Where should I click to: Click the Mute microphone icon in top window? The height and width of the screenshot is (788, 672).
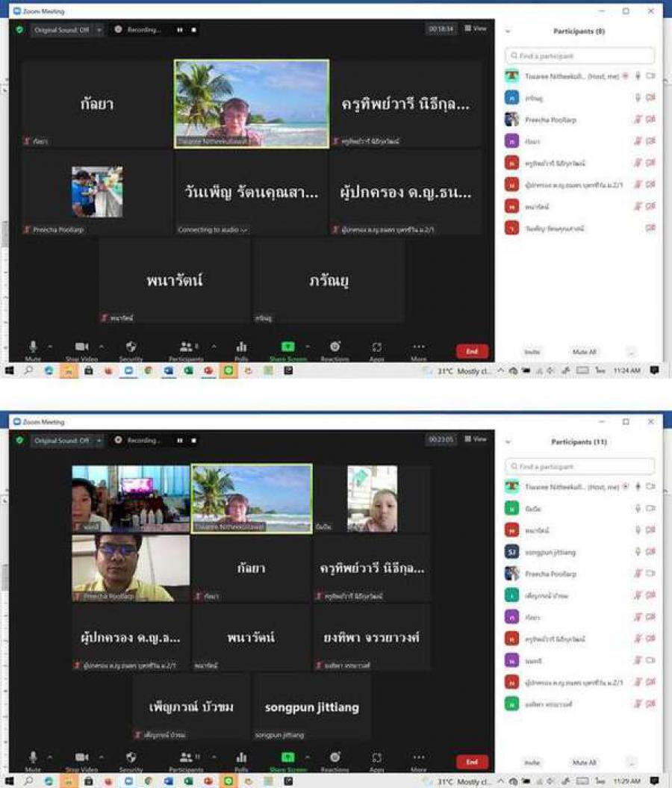pos(33,347)
